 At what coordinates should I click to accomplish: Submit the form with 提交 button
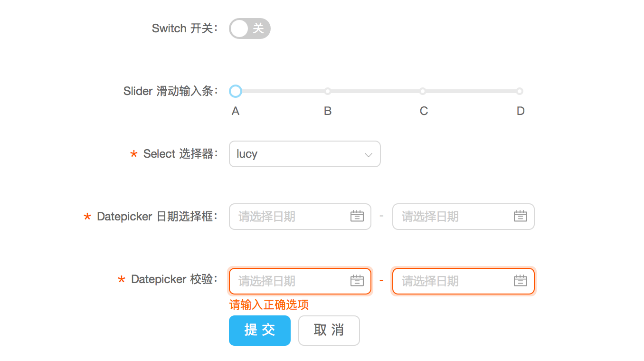(x=260, y=331)
